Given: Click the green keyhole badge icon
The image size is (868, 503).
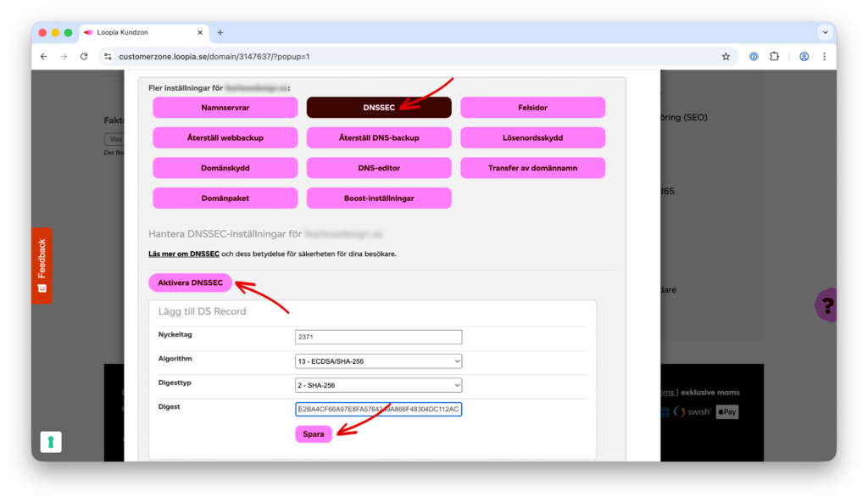Looking at the screenshot, I should (x=52, y=442).
